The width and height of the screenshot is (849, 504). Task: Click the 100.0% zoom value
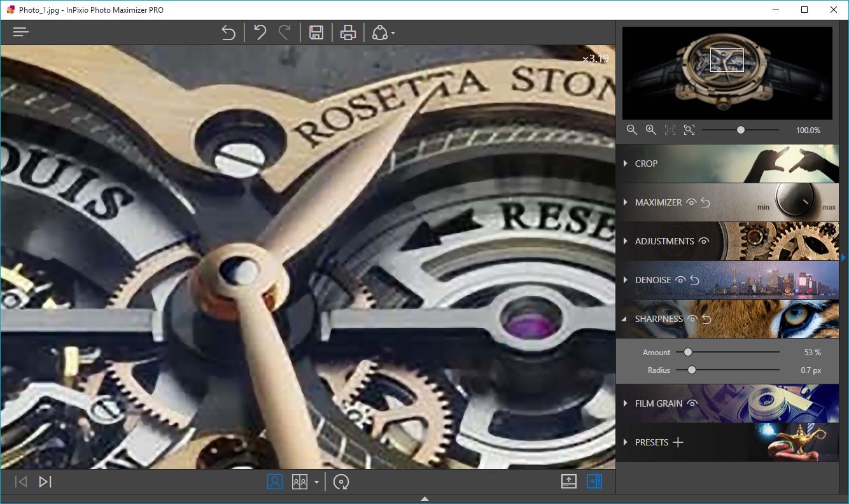[808, 130]
